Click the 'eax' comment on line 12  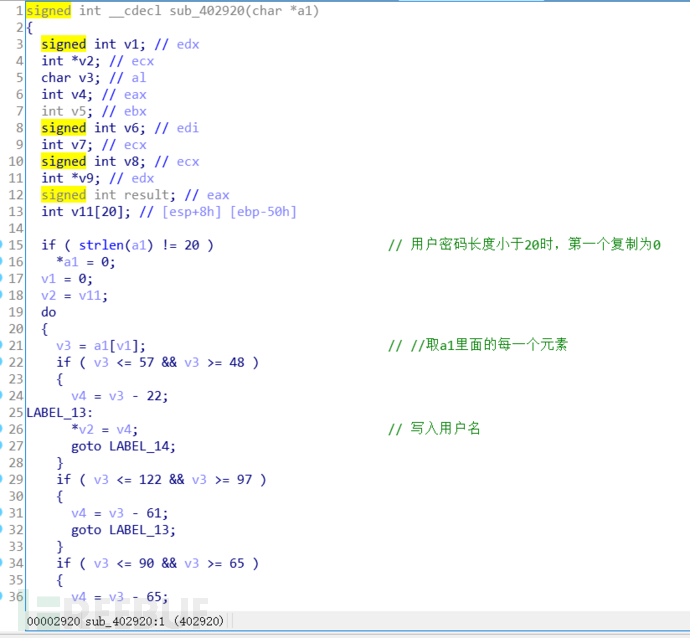[218, 195]
